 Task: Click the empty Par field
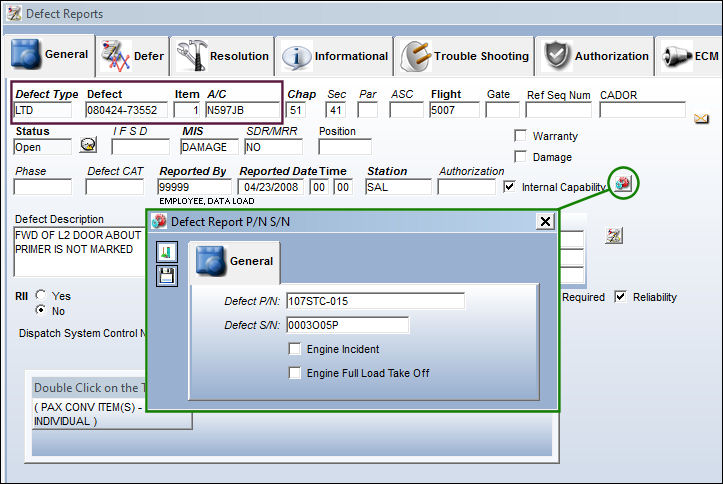(x=367, y=110)
